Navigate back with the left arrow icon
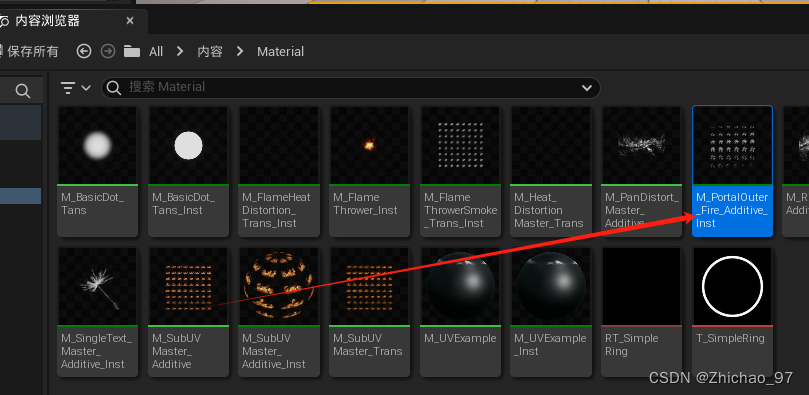 coord(84,51)
